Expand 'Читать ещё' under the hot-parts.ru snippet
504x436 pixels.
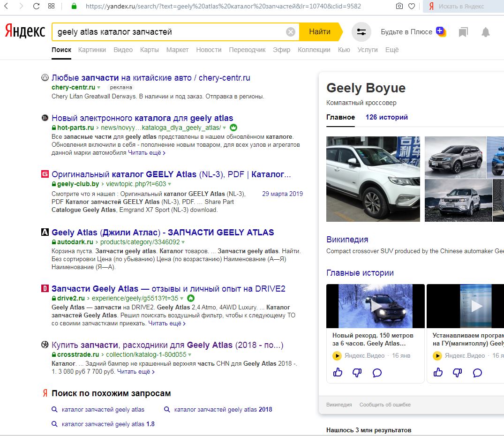coord(147,153)
